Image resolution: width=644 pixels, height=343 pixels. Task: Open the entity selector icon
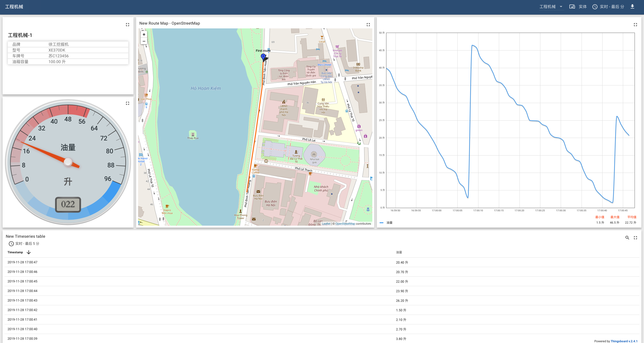coord(572,7)
